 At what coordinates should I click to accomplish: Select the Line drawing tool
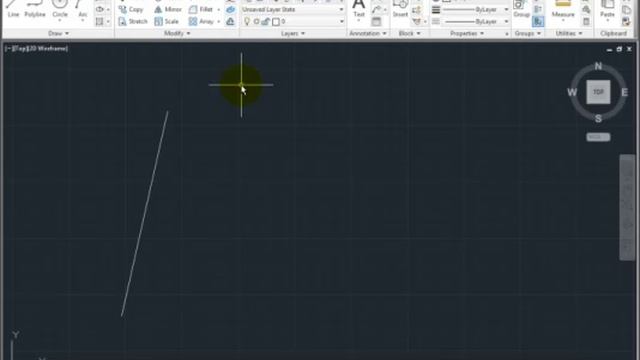coord(13,9)
